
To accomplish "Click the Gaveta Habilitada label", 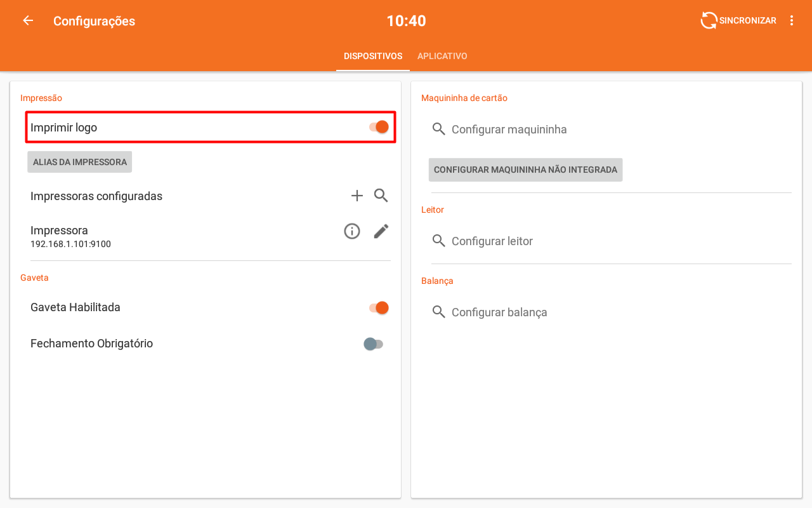I will tap(75, 307).
